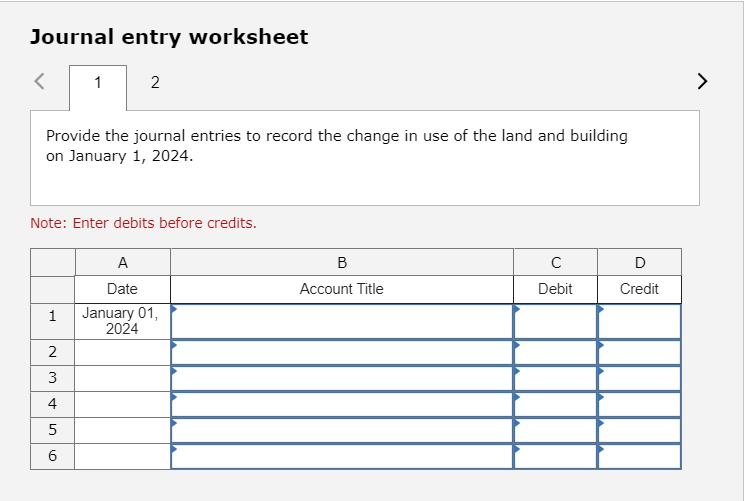Screen dimensions: 753x501
Task: Click Credit field in row 5
Action: 639,430
